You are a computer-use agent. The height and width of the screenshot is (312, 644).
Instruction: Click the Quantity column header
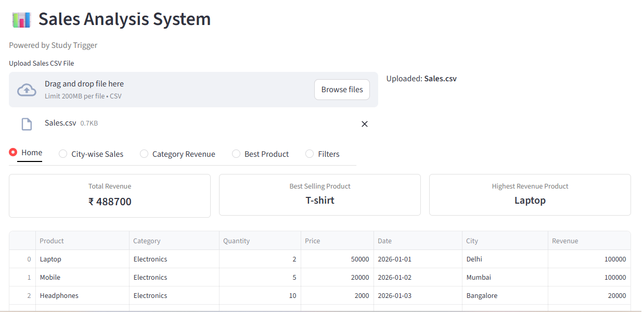236,241
